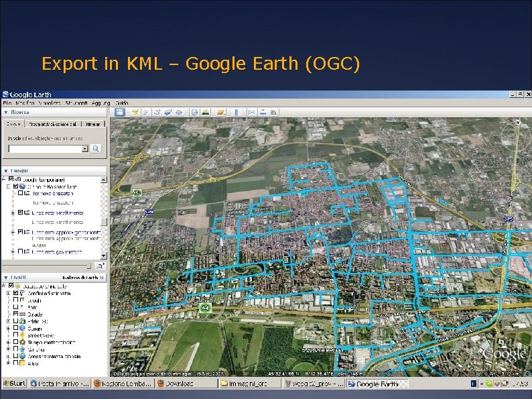Toggle the sidebar with the first toolbar icon
The height and width of the screenshot is (399, 532).
[119, 112]
